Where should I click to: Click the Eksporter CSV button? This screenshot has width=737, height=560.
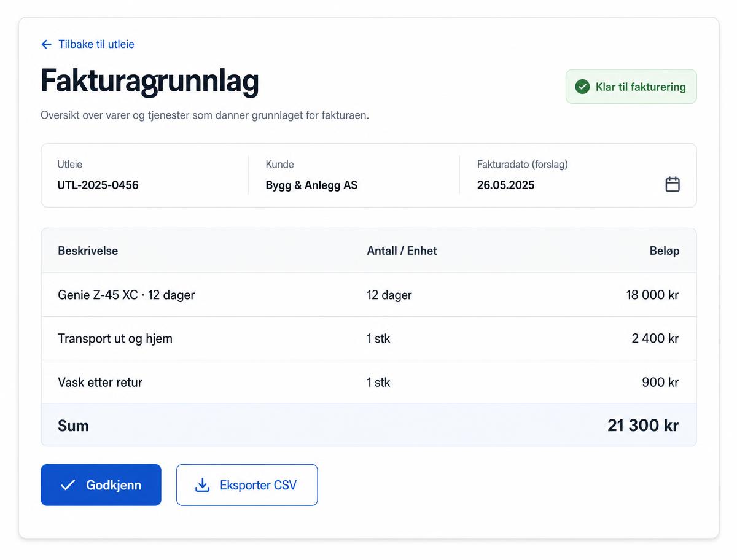click(247, 485)
